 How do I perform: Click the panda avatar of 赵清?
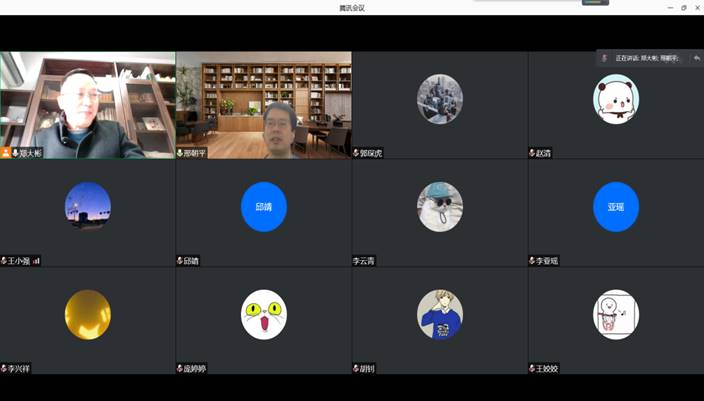point(616,99)
